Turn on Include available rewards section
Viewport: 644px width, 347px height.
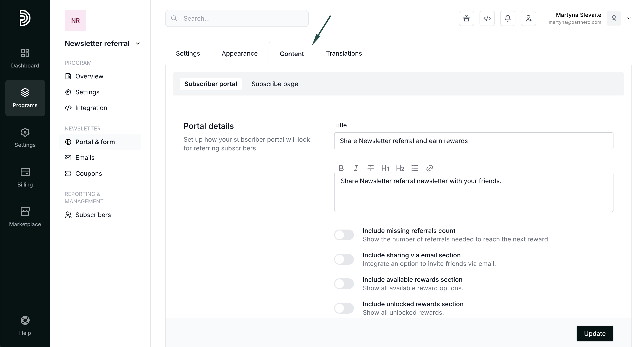tap(344, 284)
